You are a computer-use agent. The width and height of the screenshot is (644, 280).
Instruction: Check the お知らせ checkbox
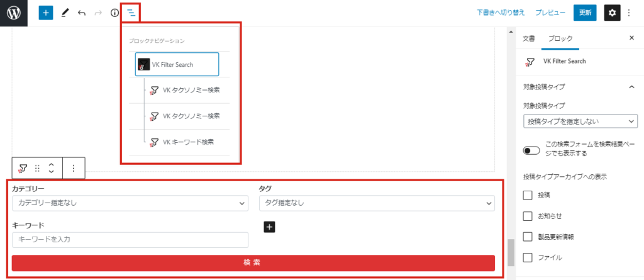tap(528, 216)
